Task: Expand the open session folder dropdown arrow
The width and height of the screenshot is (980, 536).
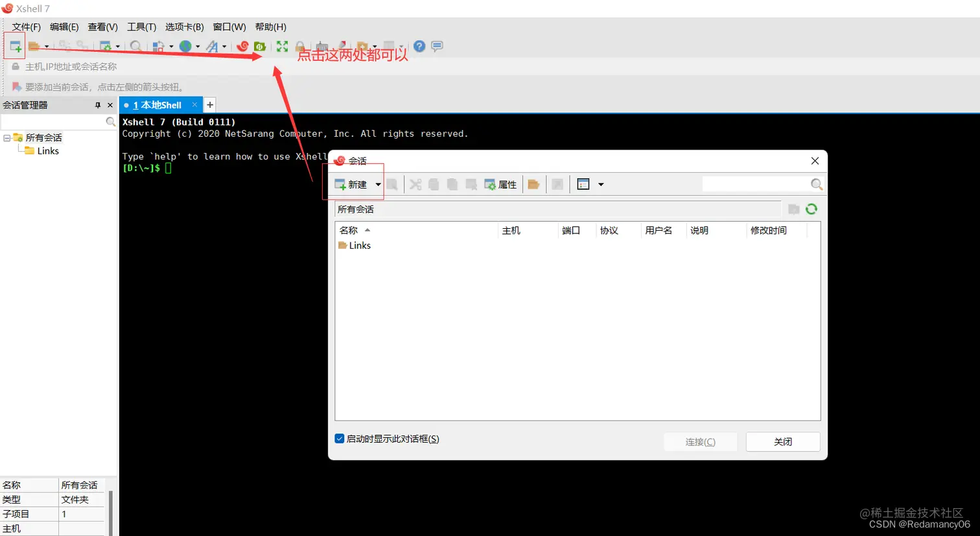Action: click(x=46, y=47)
